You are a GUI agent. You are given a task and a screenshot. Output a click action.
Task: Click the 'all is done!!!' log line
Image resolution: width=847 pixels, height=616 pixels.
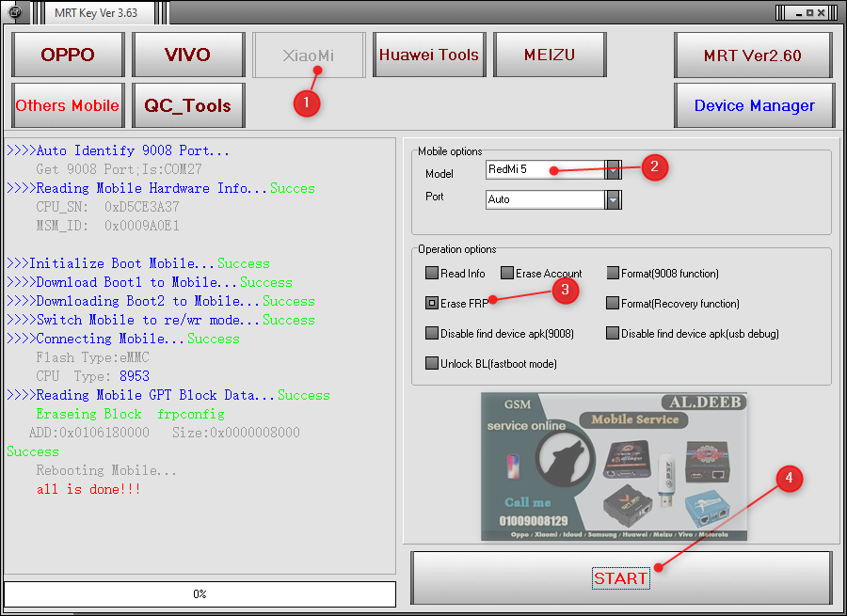click(88, 489)
